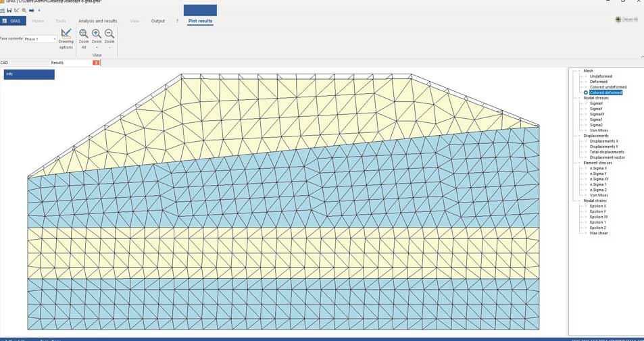644x341 pixels.
Task: Click the chart icon in quick access toolbar
Action: (x=17, y=11)
